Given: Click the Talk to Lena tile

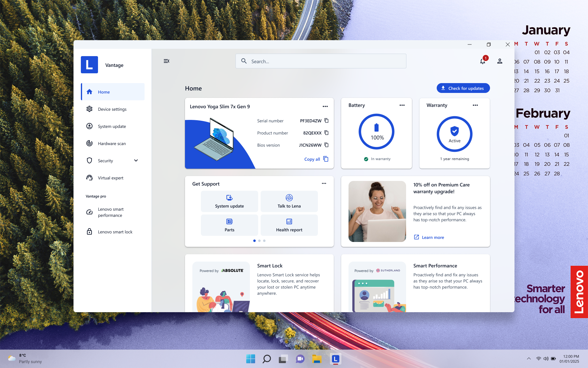Looking at the screenshot, I should [x=289, y=201].
